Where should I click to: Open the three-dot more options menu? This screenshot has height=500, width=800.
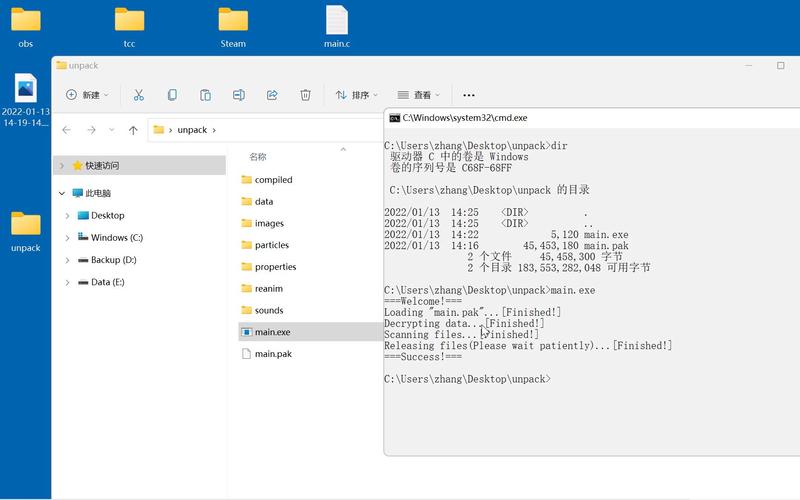(x=468, y=95)
